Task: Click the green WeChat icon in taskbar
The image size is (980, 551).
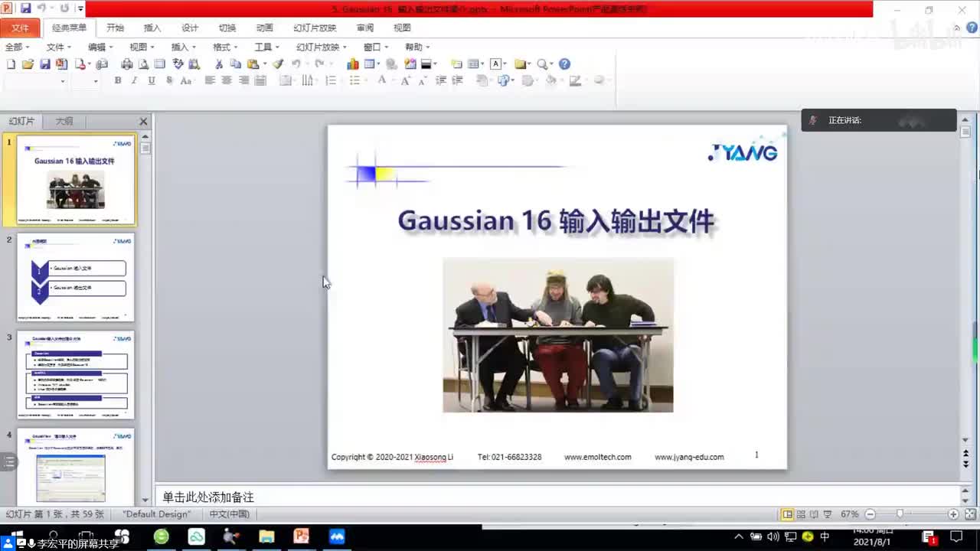Action: [x=161, y=536]
